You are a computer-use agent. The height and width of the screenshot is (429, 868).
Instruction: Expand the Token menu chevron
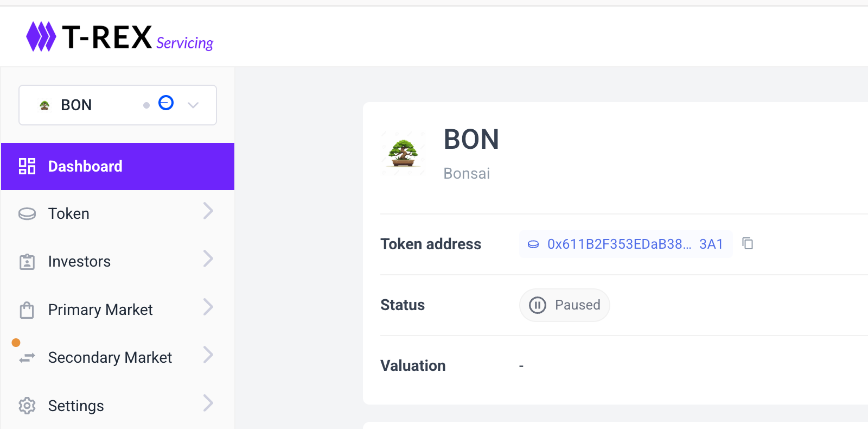click(x=208, y=211)
